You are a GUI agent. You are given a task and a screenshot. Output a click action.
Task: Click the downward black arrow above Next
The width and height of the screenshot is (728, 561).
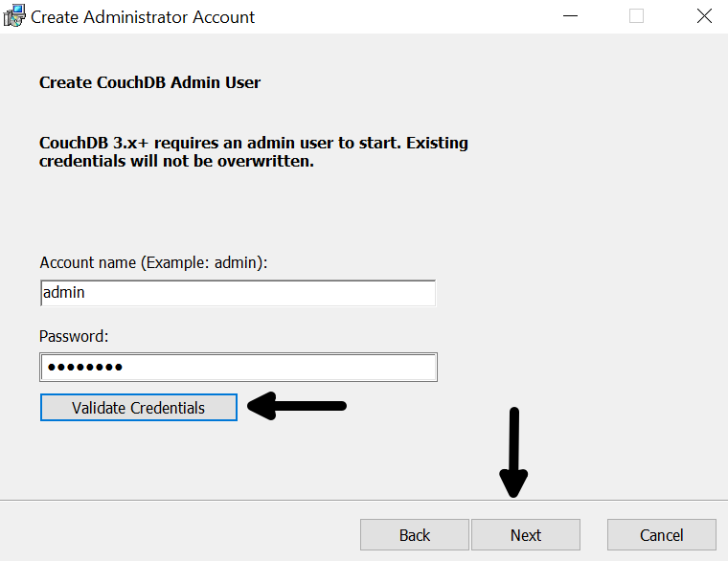pyautogui.click(x=513, y=453)
